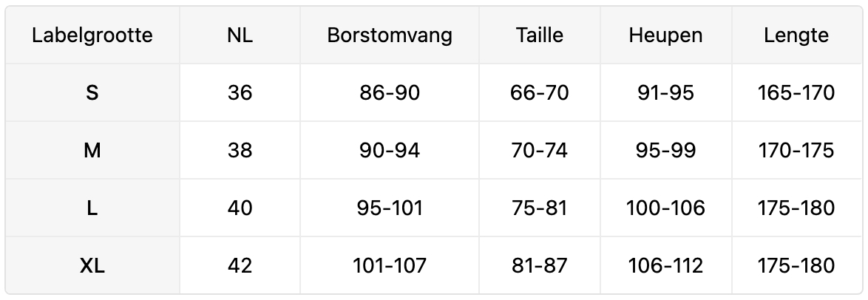
Task: Click NL size 36 cell
Action: [240, 93]
